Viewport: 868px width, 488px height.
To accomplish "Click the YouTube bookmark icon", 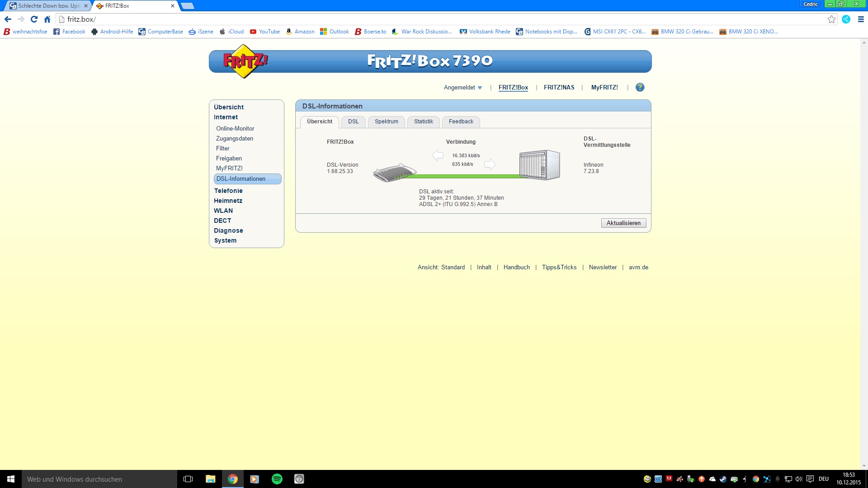I will pos(253,32).
